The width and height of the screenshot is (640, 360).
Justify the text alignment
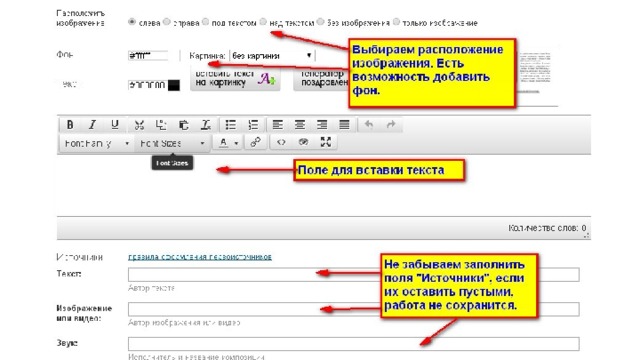(x=344, y=125)
